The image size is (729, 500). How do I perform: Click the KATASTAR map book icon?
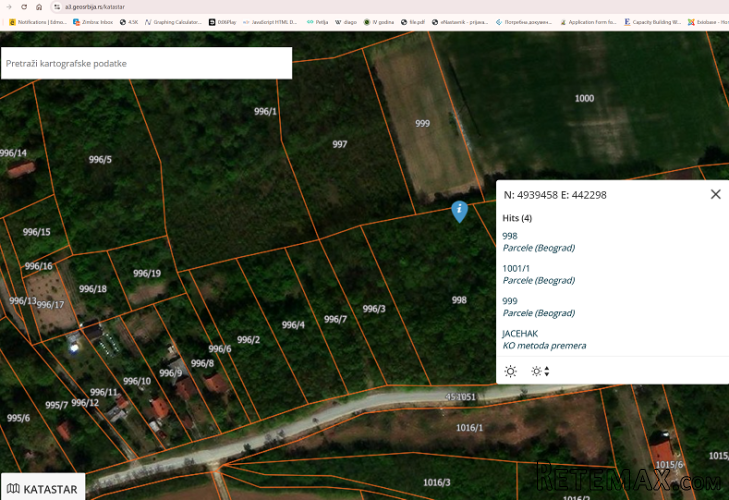[x=13, y=489]
